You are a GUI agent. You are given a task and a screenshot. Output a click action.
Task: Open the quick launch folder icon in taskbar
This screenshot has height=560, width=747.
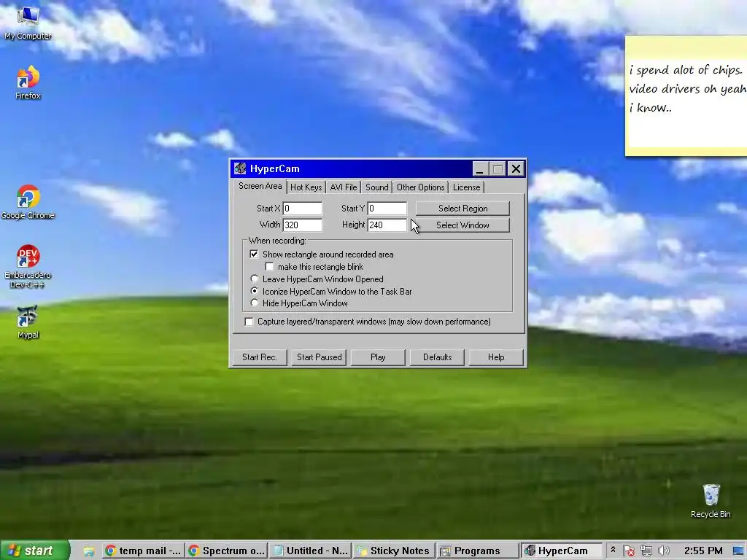(x=88, y=551)
